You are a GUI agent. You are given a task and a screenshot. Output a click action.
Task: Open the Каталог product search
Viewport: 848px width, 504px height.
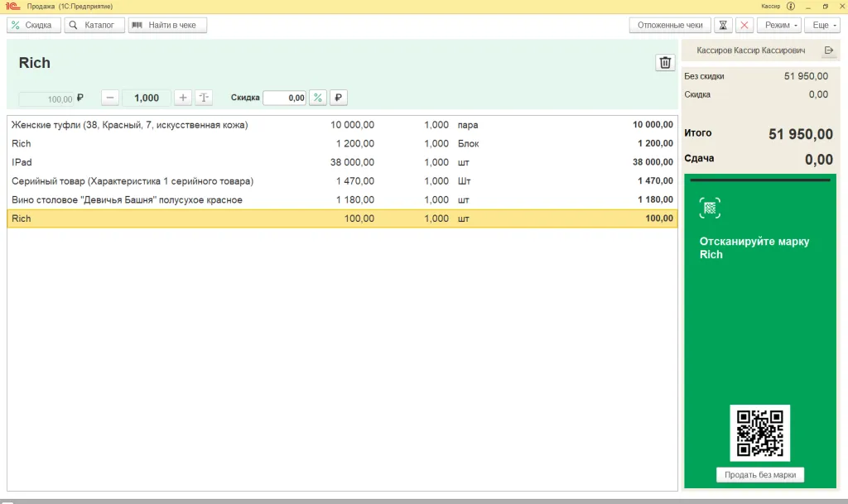pos(94,26)
